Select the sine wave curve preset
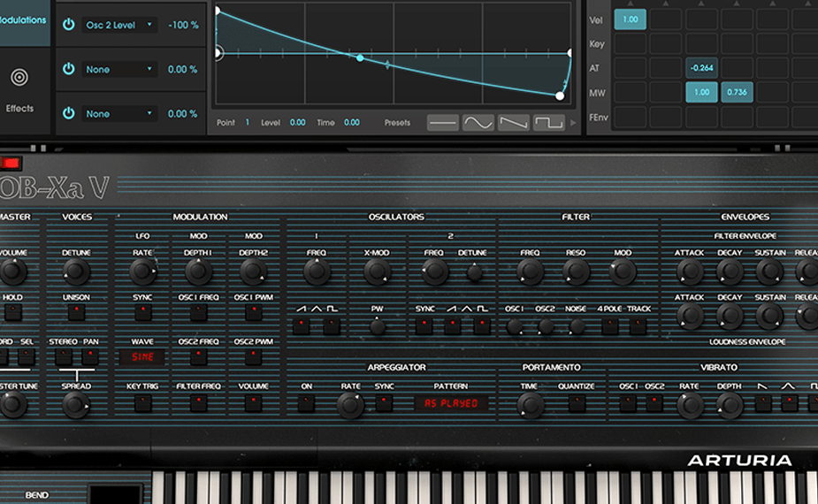Screen dimensions: 818x504 (x=478, y=123)
